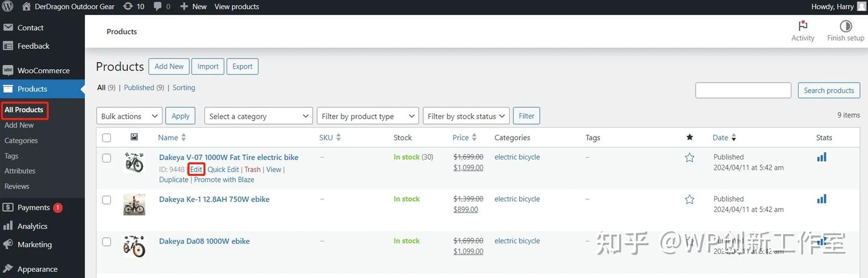Open the Bulk actions dropdown
The image size is (868, 278).
(129, 116)
